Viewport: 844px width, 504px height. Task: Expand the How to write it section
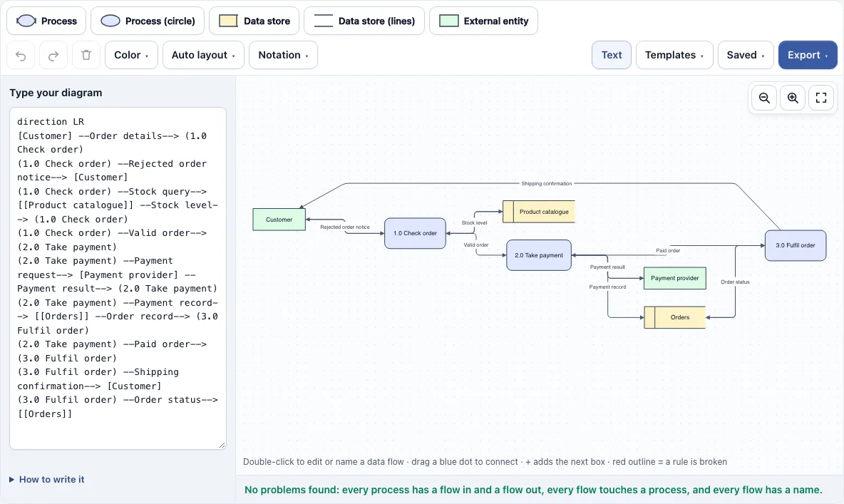click(47, 479)
